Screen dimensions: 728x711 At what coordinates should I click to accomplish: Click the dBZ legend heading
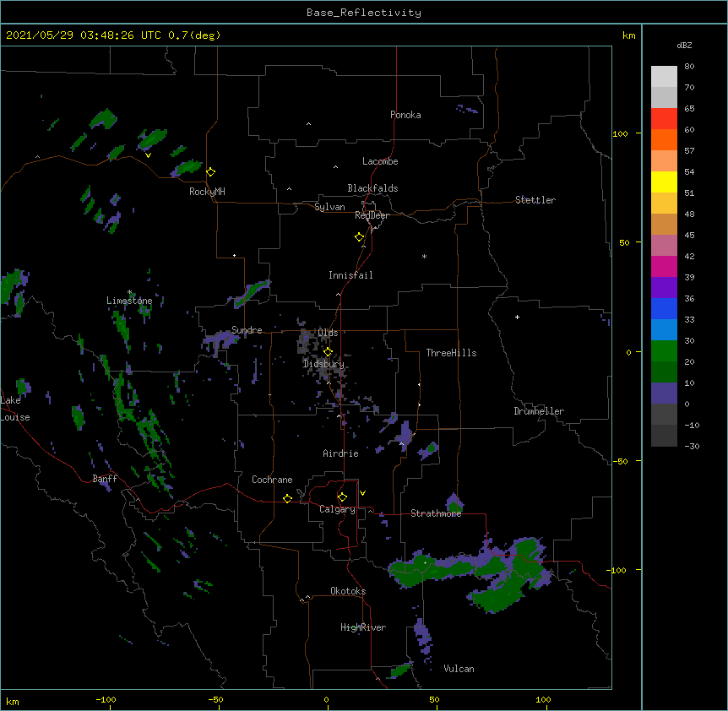click(x=684, y=45)
